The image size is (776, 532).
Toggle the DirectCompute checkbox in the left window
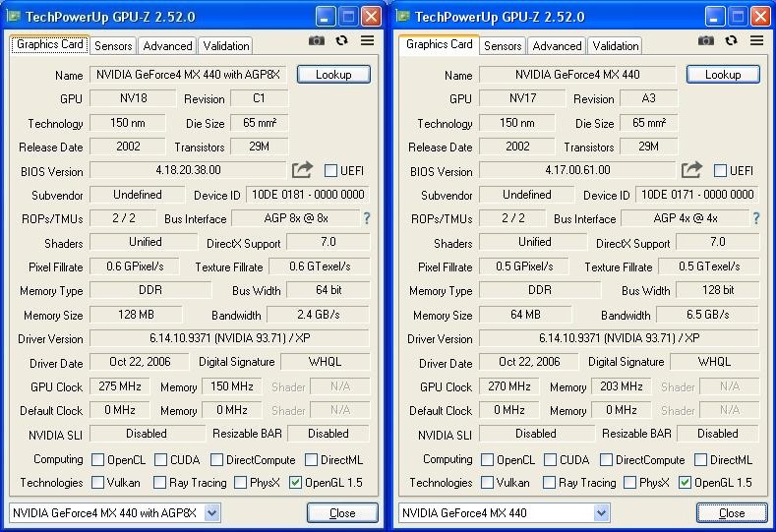tap(216, 460)
